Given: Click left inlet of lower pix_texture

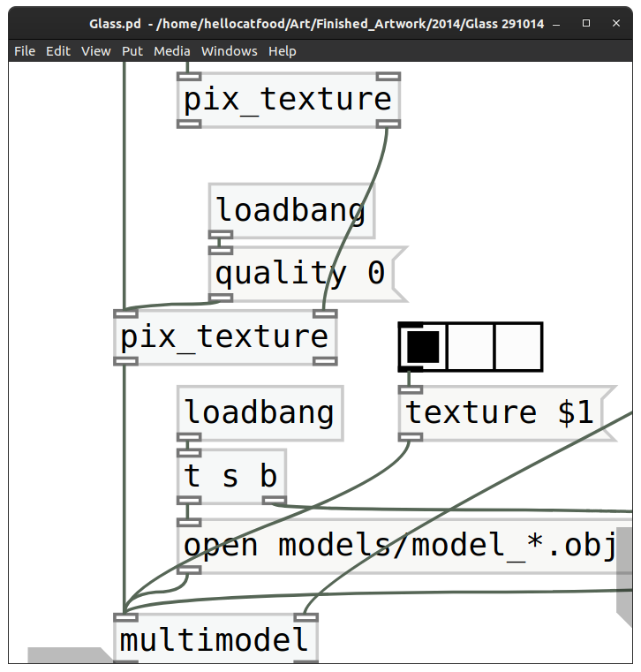Looking at the screenshot, I should [126, 314].
